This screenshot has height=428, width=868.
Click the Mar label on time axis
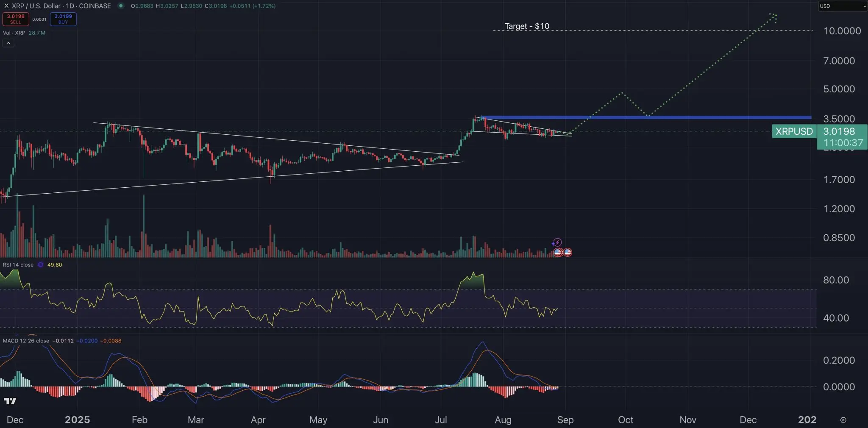[196, 420]
